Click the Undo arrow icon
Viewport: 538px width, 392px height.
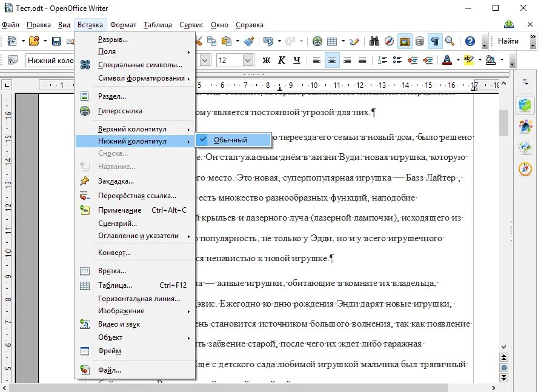(268, 41)
